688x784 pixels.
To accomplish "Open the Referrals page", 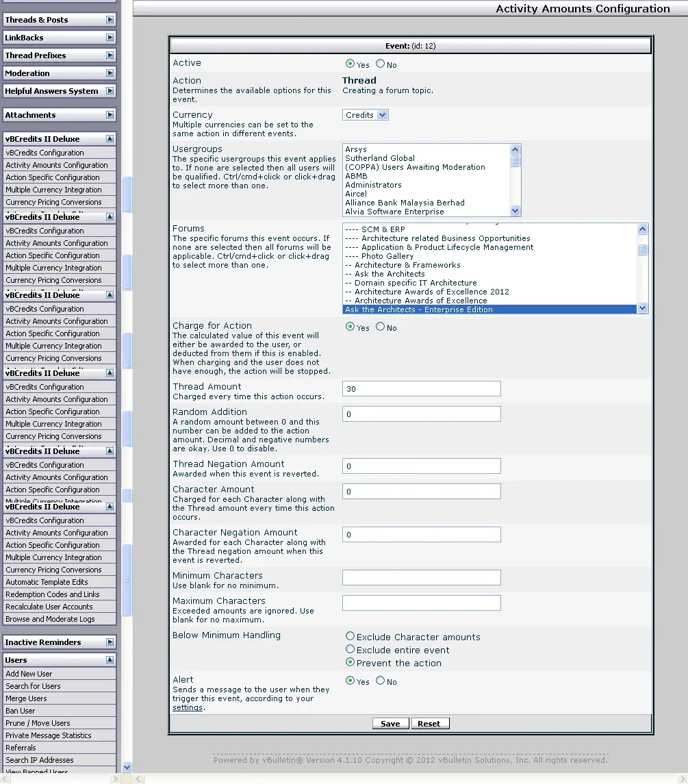I will coord(21,748).
